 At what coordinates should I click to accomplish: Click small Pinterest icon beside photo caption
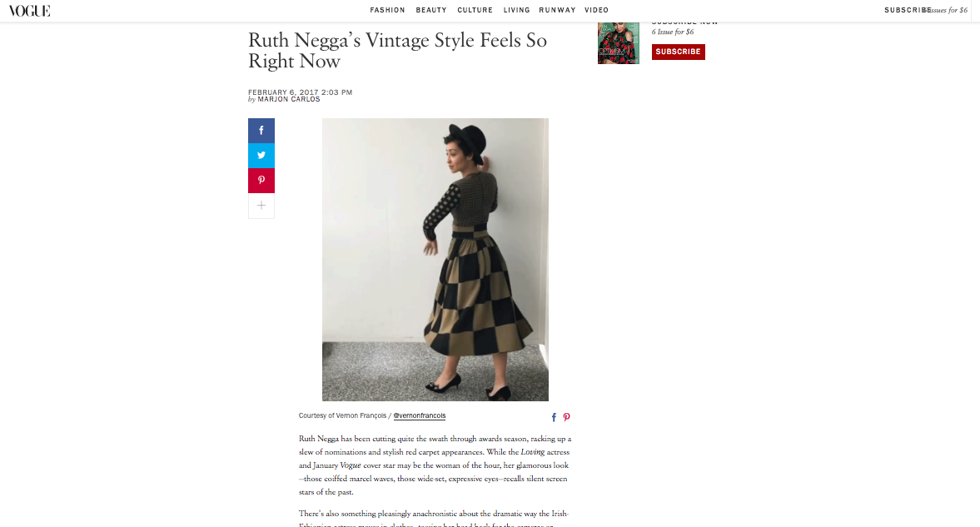(566, 417)
